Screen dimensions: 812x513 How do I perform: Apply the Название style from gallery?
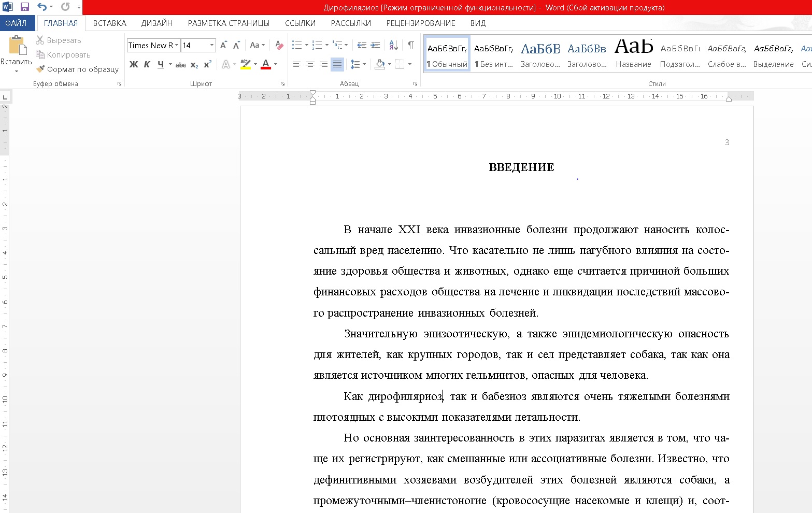click(633, 53)
